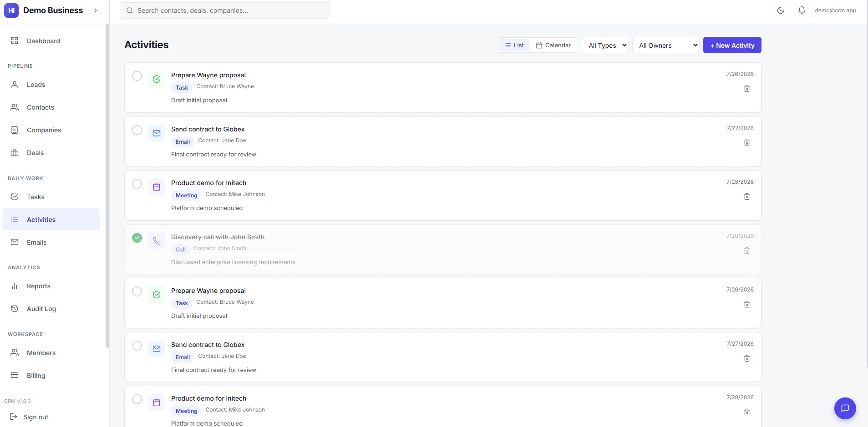Click the Contact: John Smith text
The width and height of the screenshot is (868, 427).
coord(220,248)
